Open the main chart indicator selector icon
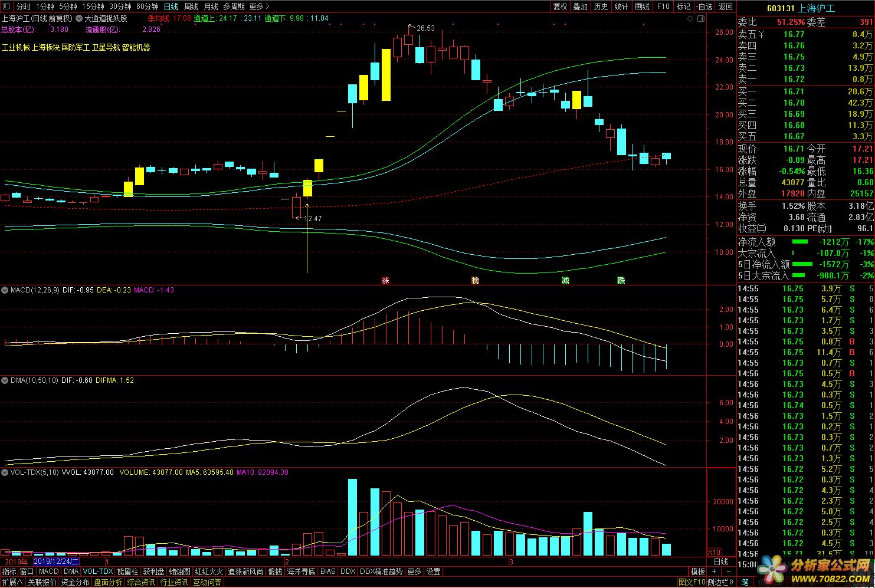 [x=79, y=18]
